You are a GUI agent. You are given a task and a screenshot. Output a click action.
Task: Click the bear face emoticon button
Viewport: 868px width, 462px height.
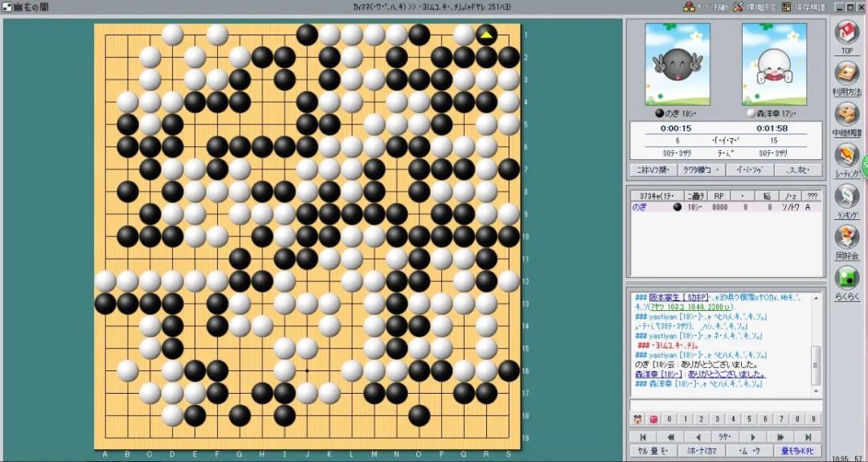click(x=637, y=419)
